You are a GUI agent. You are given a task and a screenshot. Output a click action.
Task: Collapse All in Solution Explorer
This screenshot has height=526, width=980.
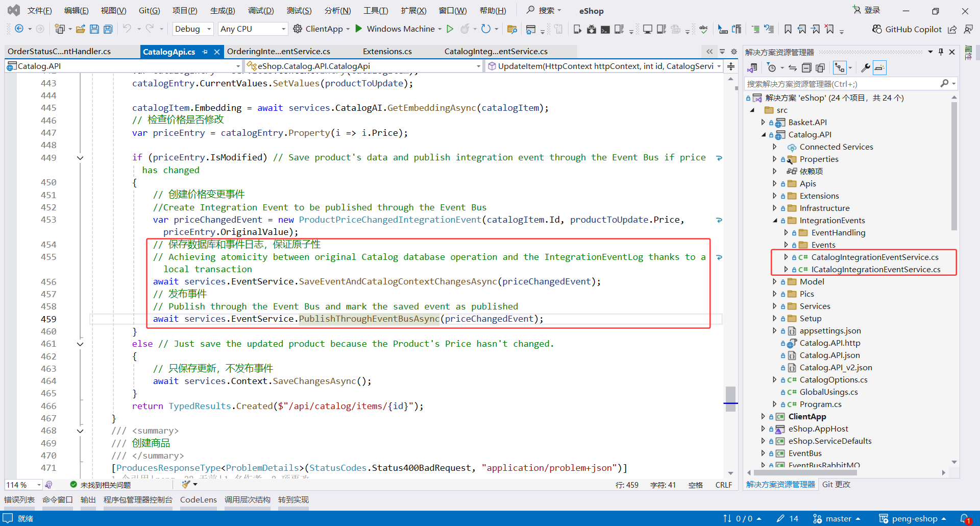806,68
